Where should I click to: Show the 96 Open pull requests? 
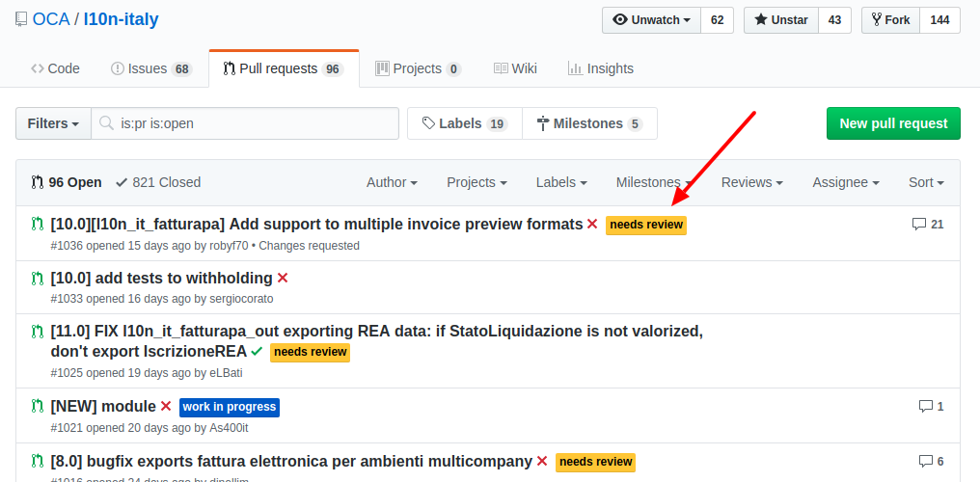(67, 182)
